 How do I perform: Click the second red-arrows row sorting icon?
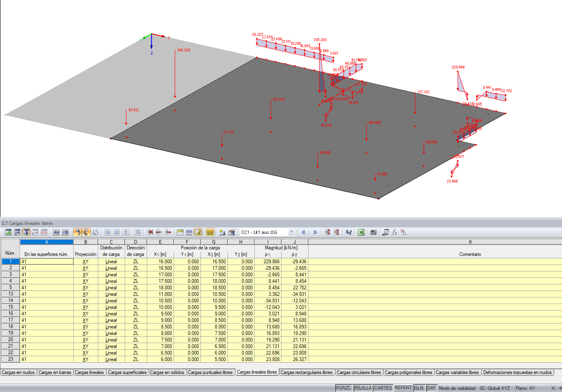point(336,232)
